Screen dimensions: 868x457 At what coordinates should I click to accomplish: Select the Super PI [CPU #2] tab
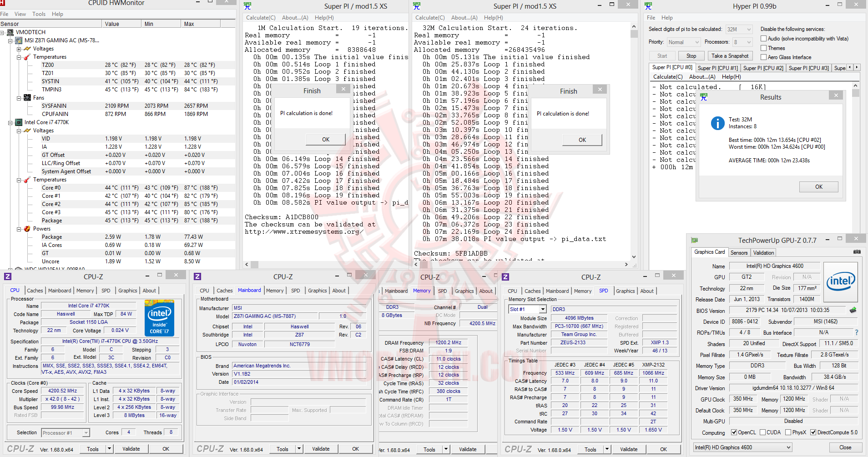(763, 68)
